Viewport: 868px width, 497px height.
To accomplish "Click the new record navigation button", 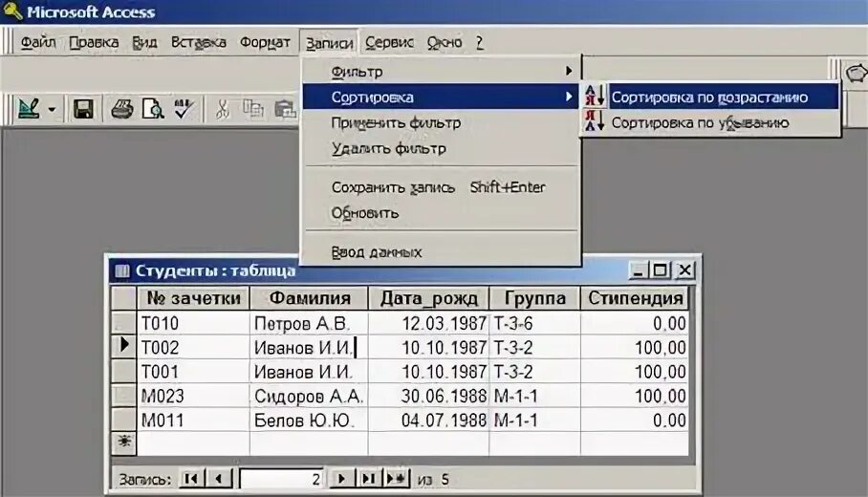I will (397, 479).
